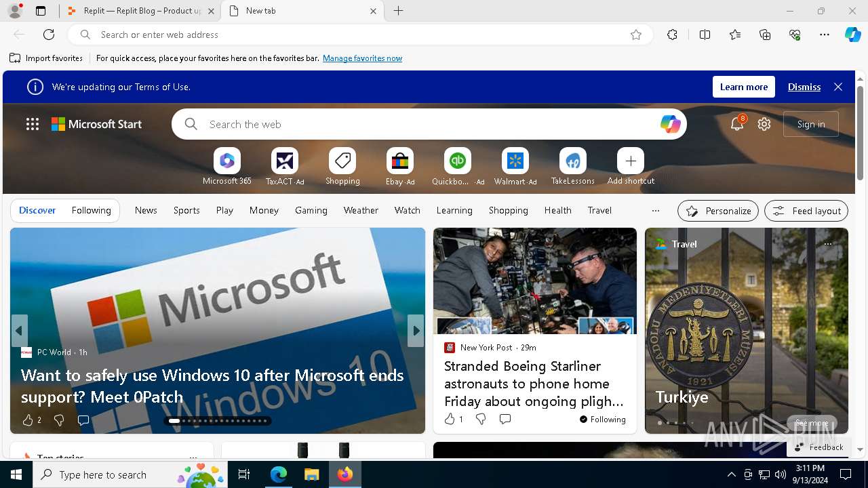
Task: Open the News category
Action: [146, 210]
